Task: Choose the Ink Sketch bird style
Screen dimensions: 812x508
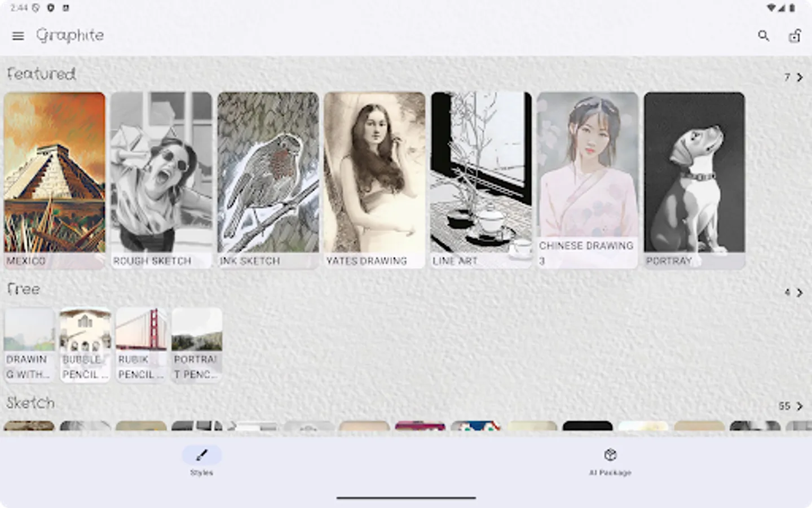Action: [268, 180]
